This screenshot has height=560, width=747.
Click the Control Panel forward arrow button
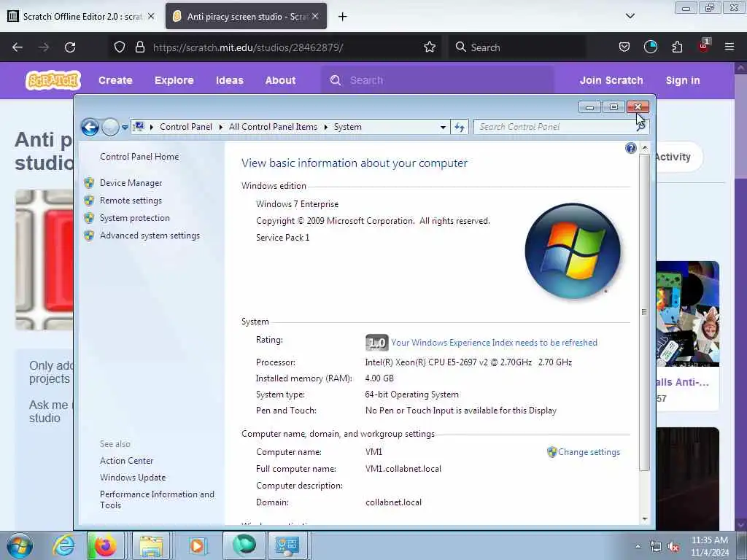tap(111, 127)
